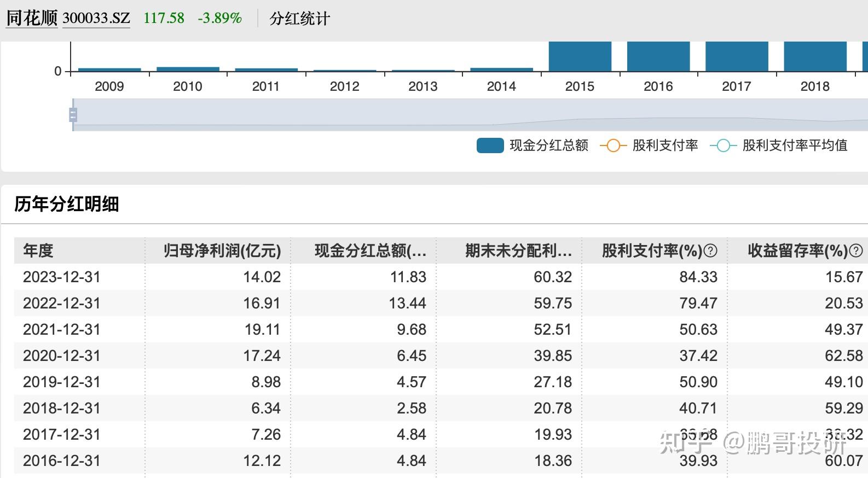Click cash dividend value 11.83
Image resolution: width=868 pixels, height=478 pixels.
408,277
